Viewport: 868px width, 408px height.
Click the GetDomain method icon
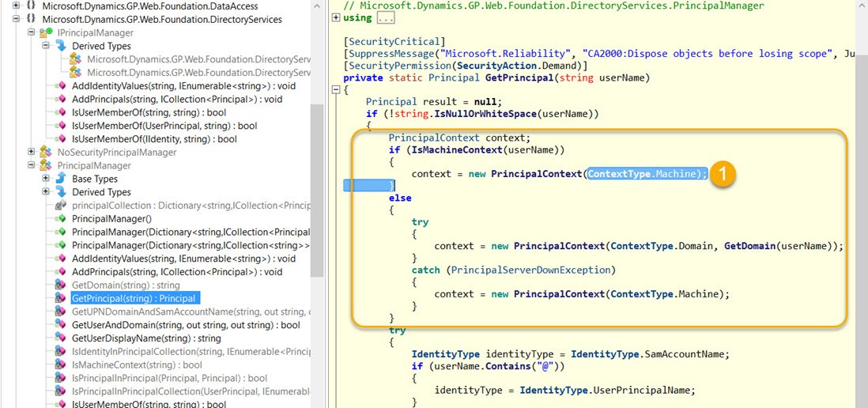tap(60, 285)
